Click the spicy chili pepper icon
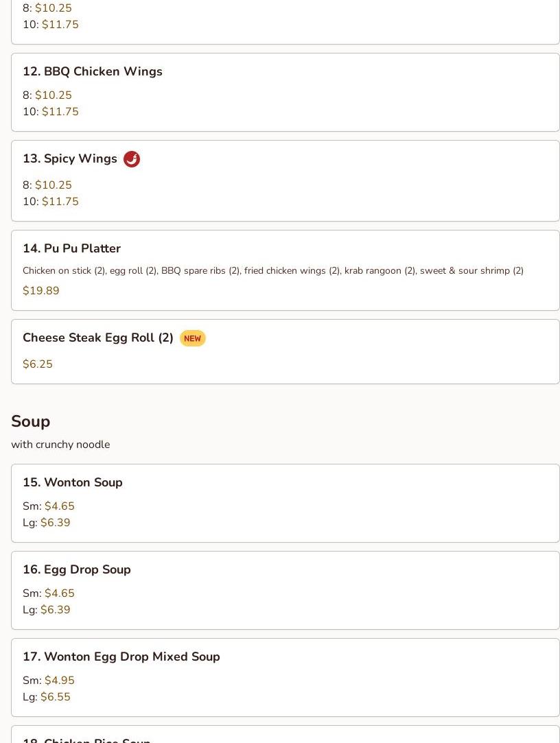 tap(132, 159)
